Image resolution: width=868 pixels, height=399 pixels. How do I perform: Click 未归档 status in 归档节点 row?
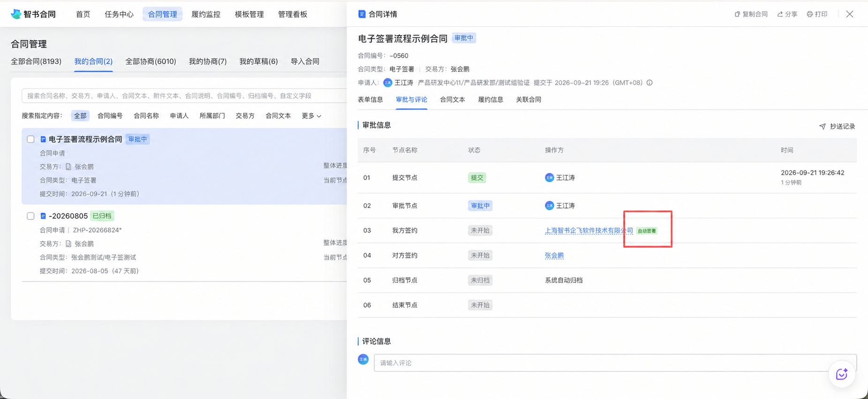(x=480, y=280)
